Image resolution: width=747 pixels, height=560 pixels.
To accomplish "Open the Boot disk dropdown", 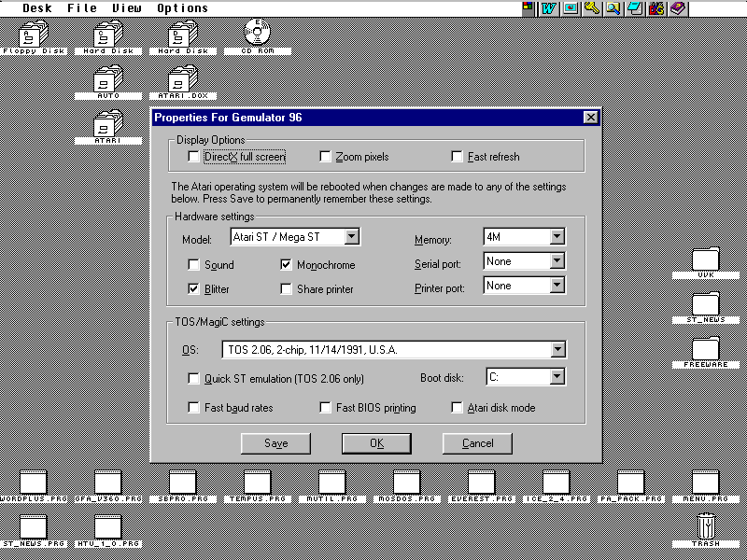I will tap(557, 377).
